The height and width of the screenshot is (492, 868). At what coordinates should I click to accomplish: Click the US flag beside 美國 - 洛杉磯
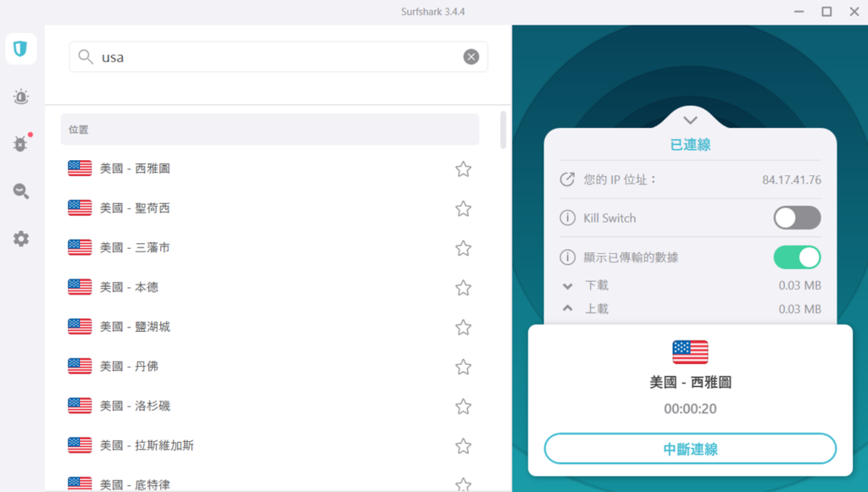coord(80,406)
